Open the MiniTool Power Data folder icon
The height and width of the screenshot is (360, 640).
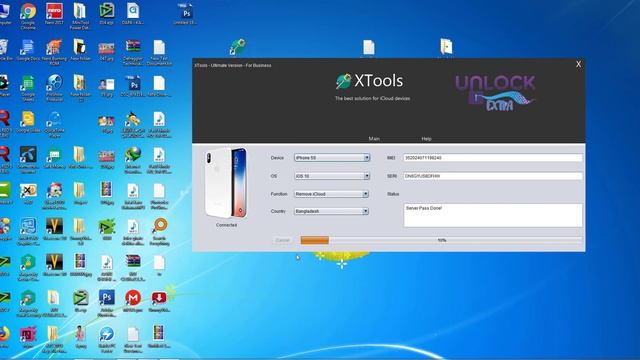[80, 16]
